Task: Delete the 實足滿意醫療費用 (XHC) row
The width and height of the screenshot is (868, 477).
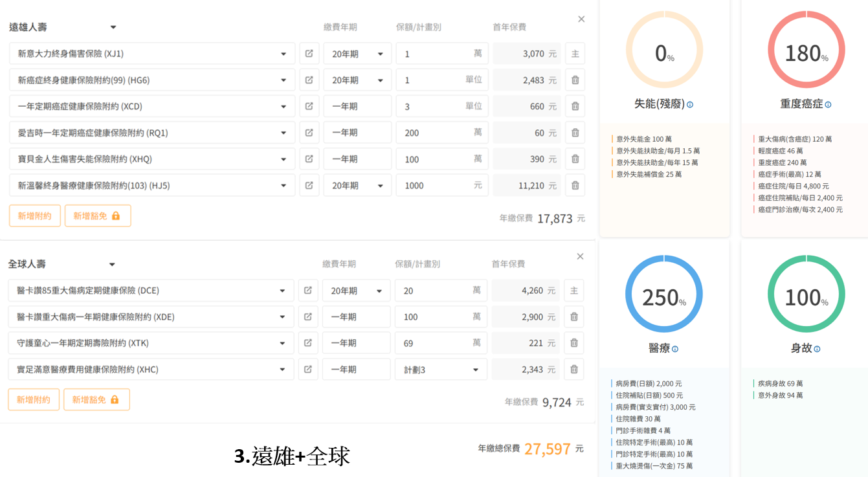Action: [x=573, y=370]
